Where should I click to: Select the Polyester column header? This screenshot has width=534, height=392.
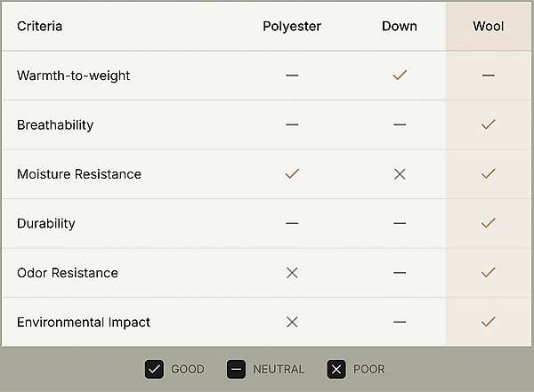pyautogui.click(x=292, y=26)
